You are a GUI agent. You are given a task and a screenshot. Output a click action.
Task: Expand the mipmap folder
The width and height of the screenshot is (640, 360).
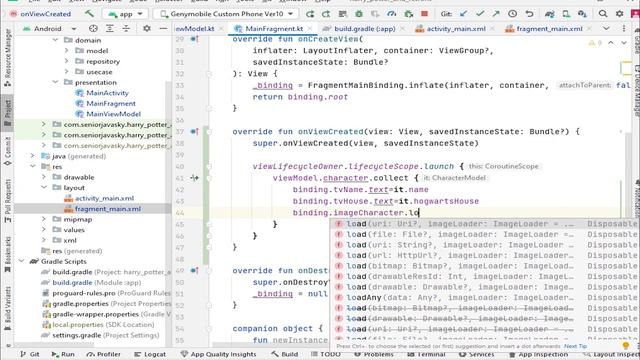(x=44, y=219)
